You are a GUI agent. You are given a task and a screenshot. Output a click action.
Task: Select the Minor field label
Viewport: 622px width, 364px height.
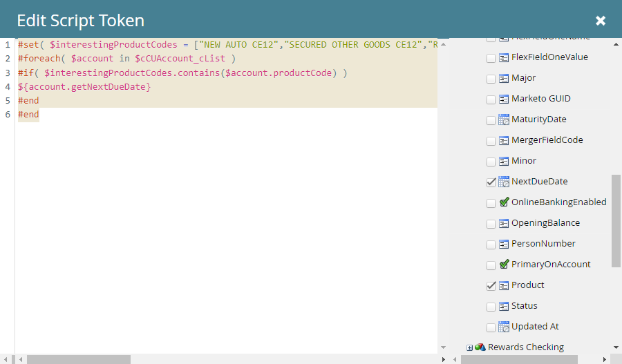pos(523,161)
